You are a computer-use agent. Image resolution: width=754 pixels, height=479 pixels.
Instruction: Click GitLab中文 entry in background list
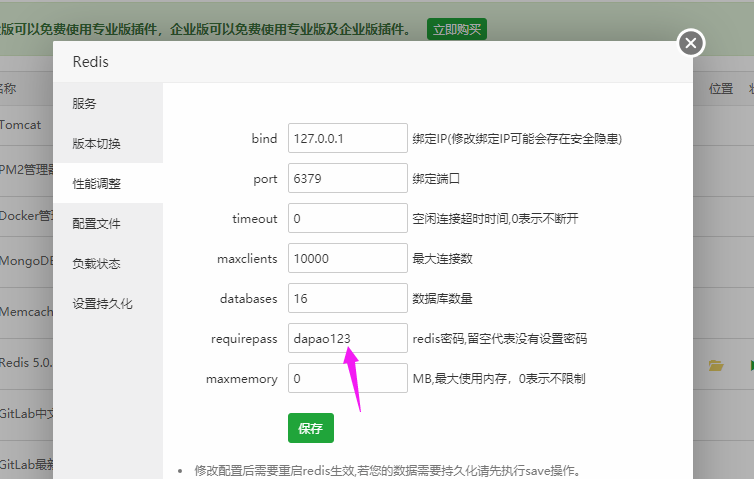tap(26, 414)
